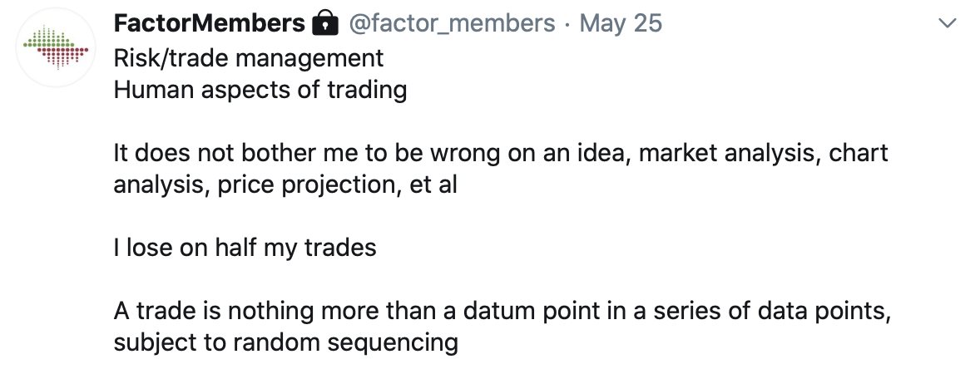Viewport: 980px width, 369px height.
Task: Click the 'Risk/trade management' line
Action: coord(249,58)
